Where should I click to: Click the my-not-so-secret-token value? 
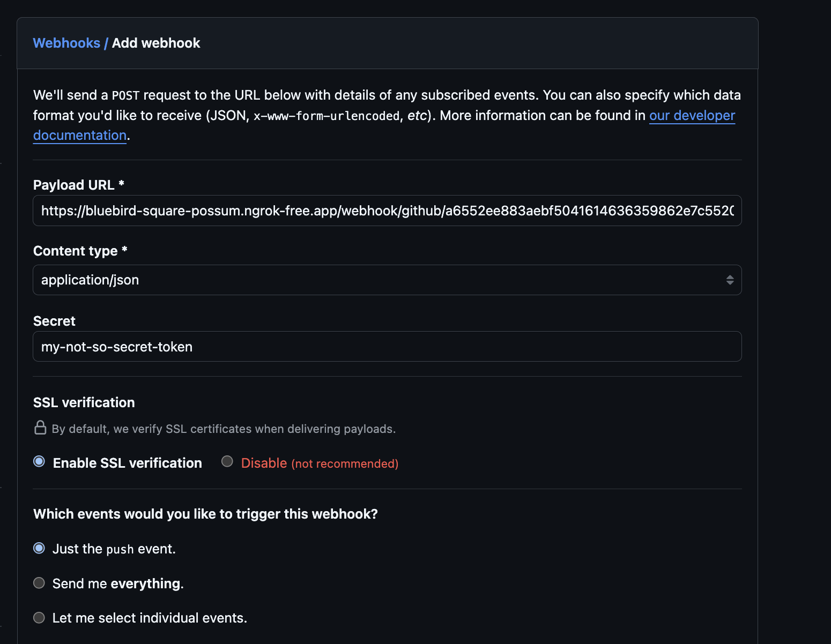117,346
